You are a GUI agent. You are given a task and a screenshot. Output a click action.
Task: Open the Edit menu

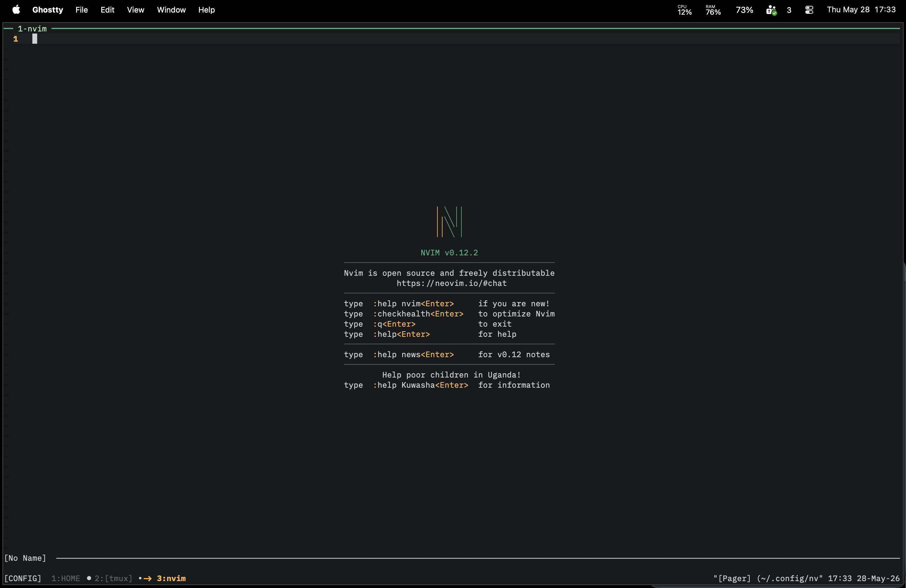coord(107,10)
